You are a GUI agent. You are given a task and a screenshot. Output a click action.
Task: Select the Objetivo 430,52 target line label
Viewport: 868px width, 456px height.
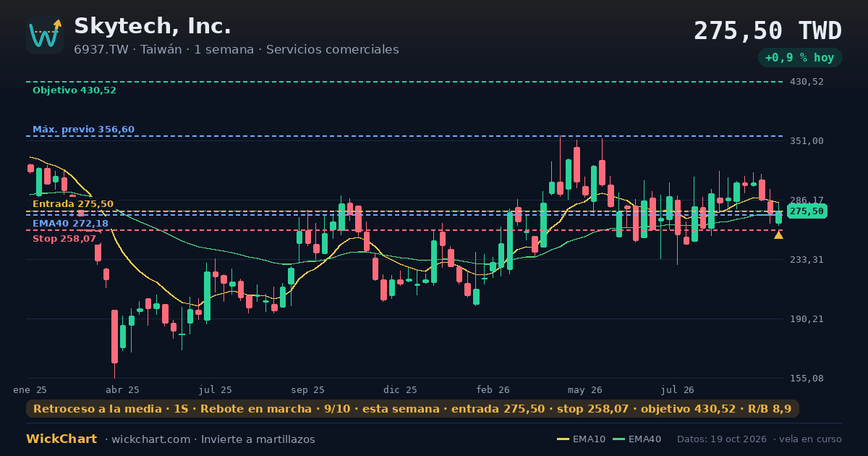[x=75, y=90]
